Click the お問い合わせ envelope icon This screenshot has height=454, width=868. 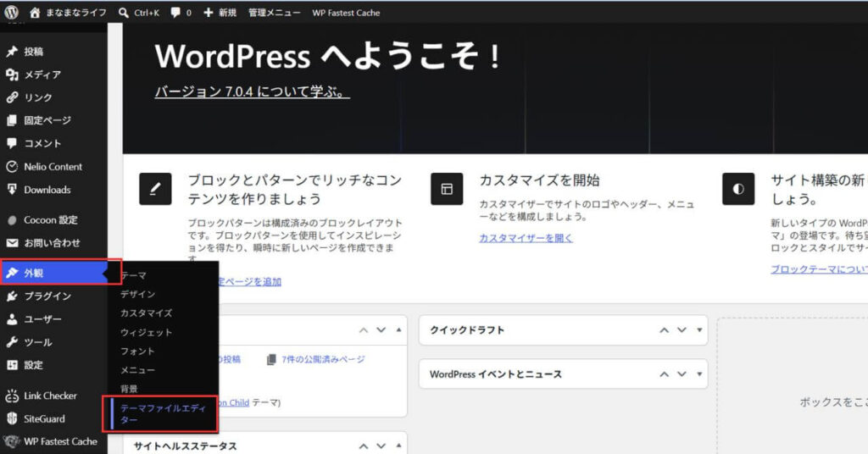click(x=12, y=243)
